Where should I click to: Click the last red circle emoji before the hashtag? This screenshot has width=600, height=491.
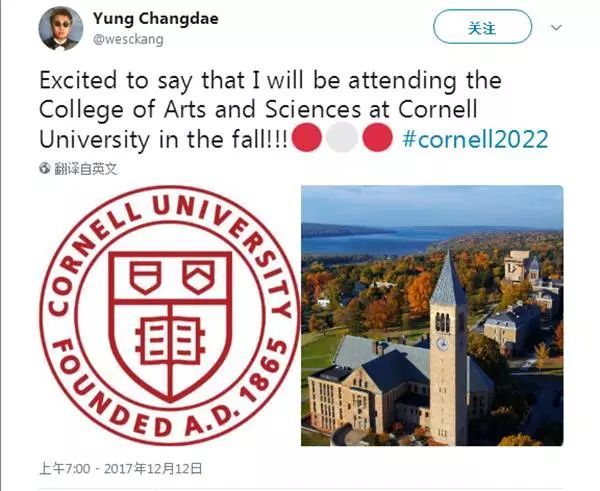coord(377,138)
